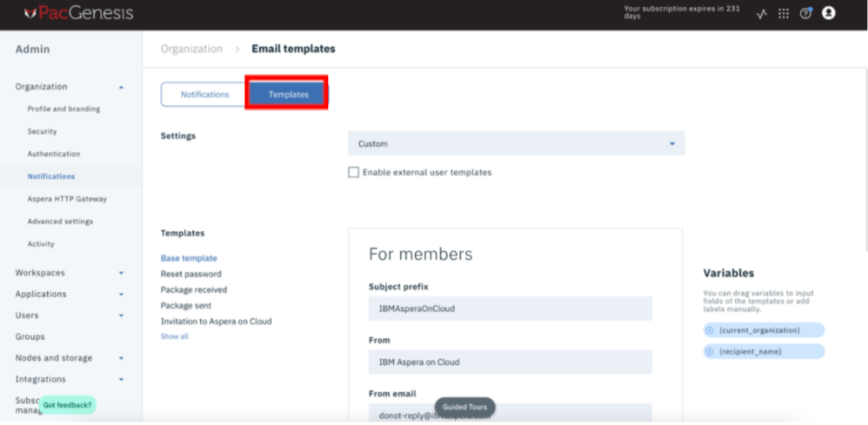Open Authentication in sidebar
Viewport: 868px width, 425px height.
coord(54,154)
